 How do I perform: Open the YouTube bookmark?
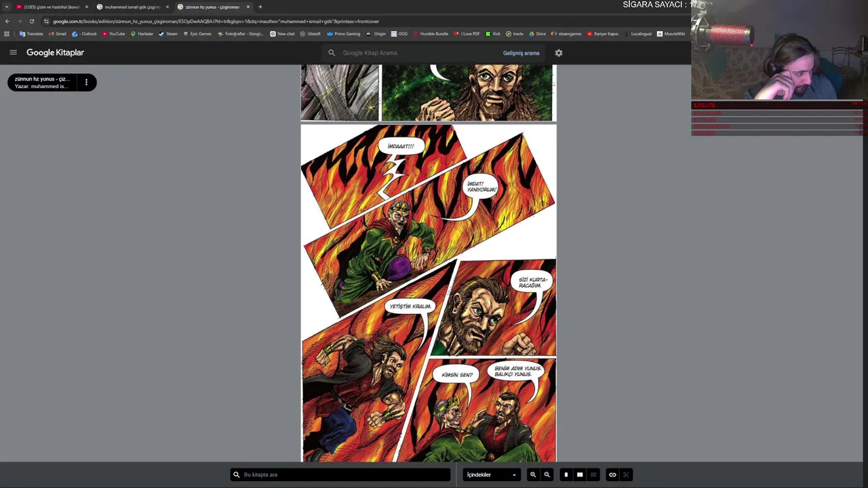coord(114,34)
